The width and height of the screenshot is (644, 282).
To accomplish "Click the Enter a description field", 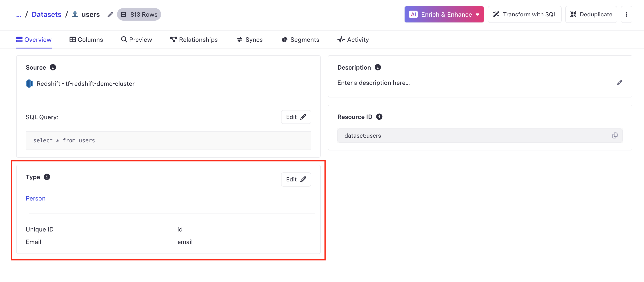I will click(x=374, y=83).
